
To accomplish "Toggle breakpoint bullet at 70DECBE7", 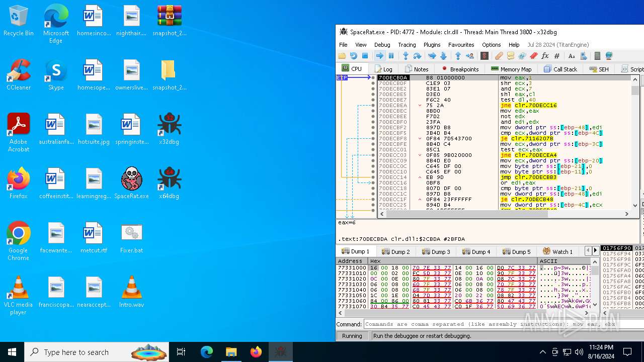I will [x=373, y=100].
